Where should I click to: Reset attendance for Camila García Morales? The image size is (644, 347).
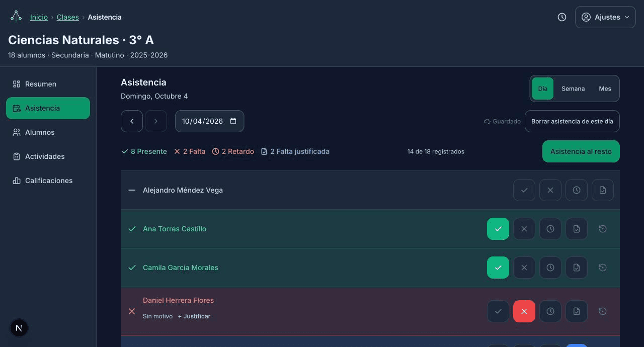[603, 268]
